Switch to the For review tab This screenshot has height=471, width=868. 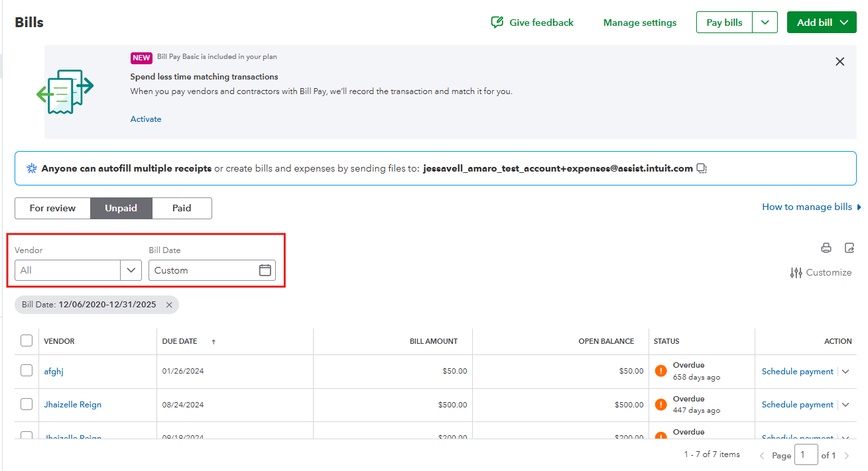[52, 208]
